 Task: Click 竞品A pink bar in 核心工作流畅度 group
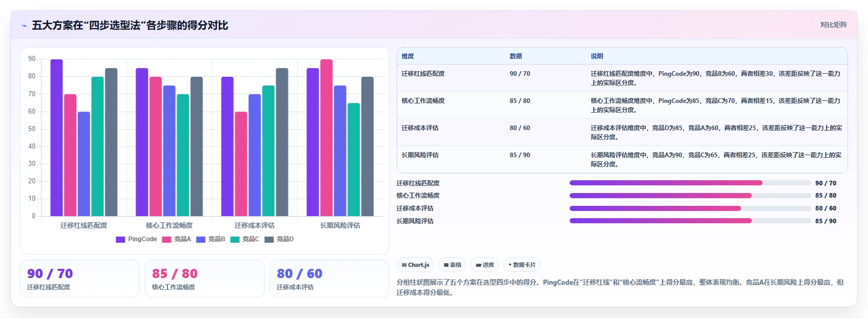pos(156,146)
